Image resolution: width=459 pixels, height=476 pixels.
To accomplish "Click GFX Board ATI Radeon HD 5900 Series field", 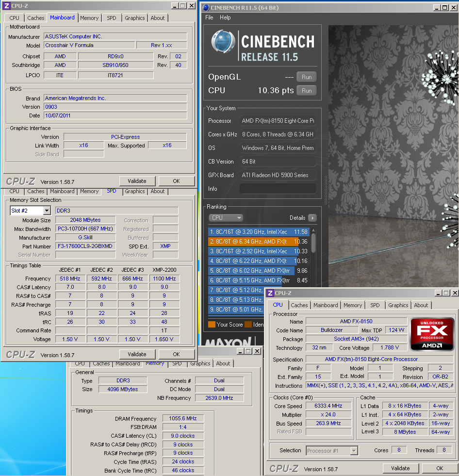I will (278, 175).
